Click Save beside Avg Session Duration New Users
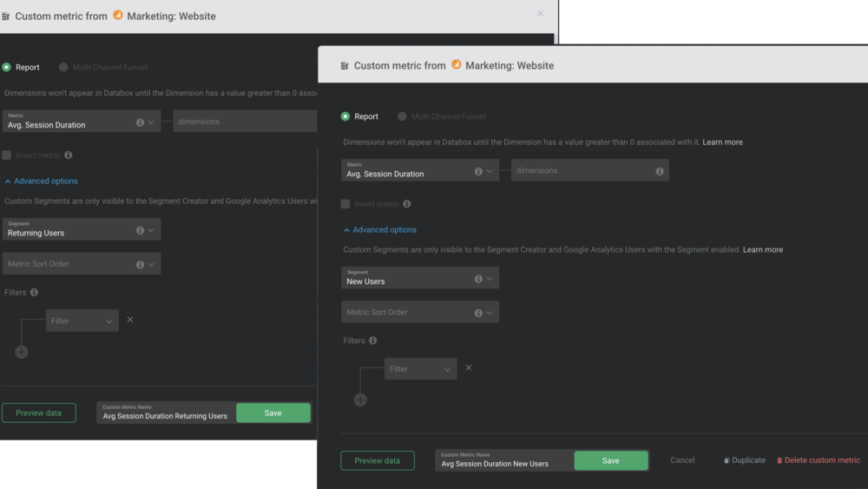The image size is (868, 489). click(611, 460)
